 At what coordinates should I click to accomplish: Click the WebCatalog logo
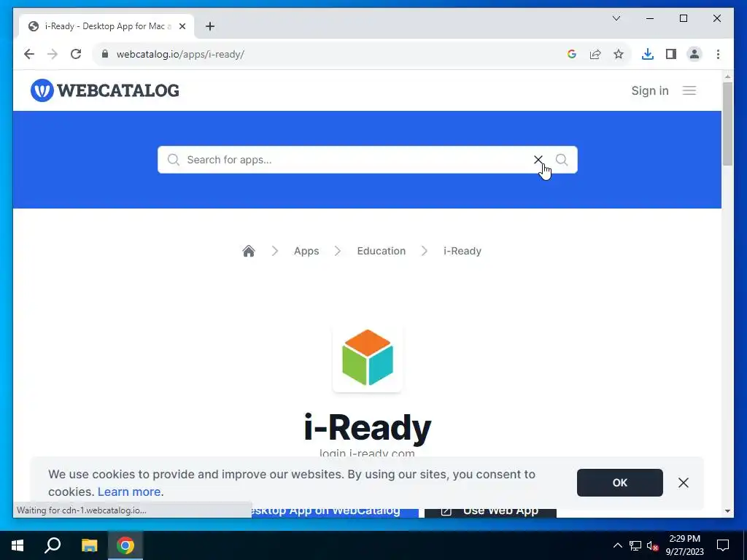tap(105, 90)
